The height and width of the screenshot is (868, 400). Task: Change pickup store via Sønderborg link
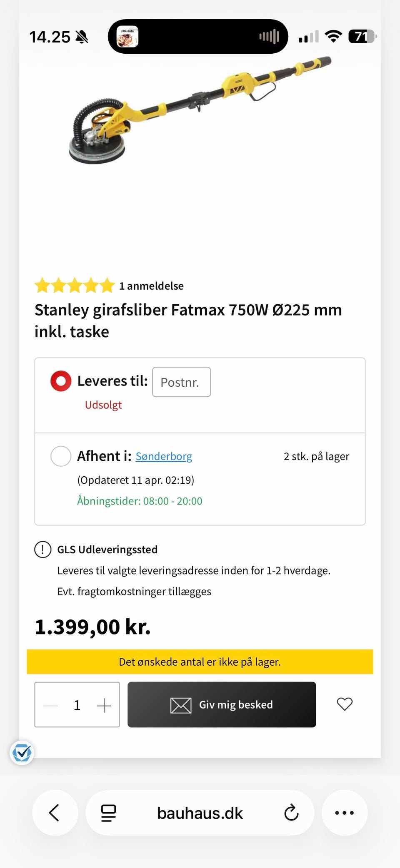coord(164,456)
